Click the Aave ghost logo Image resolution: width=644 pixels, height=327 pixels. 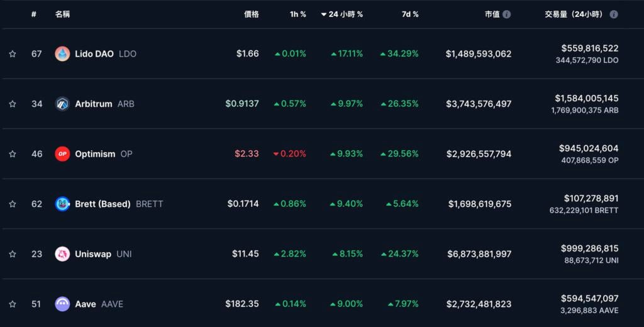tap(62, 304)
